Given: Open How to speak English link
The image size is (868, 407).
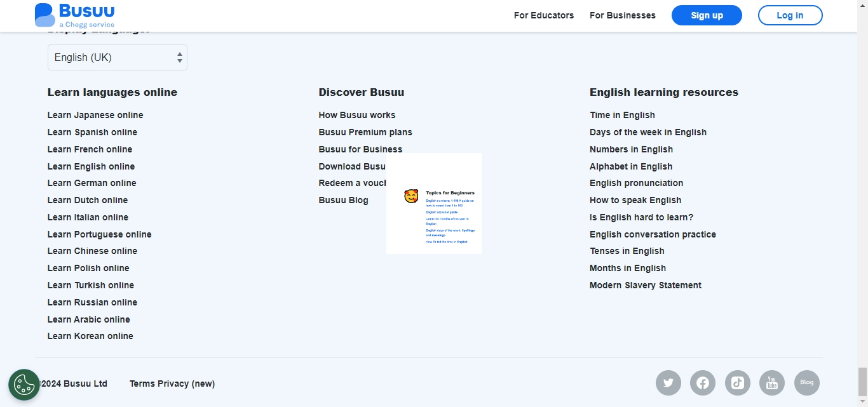Looking at the screenshot, I should pyautogui.click(x=635, y=200).
